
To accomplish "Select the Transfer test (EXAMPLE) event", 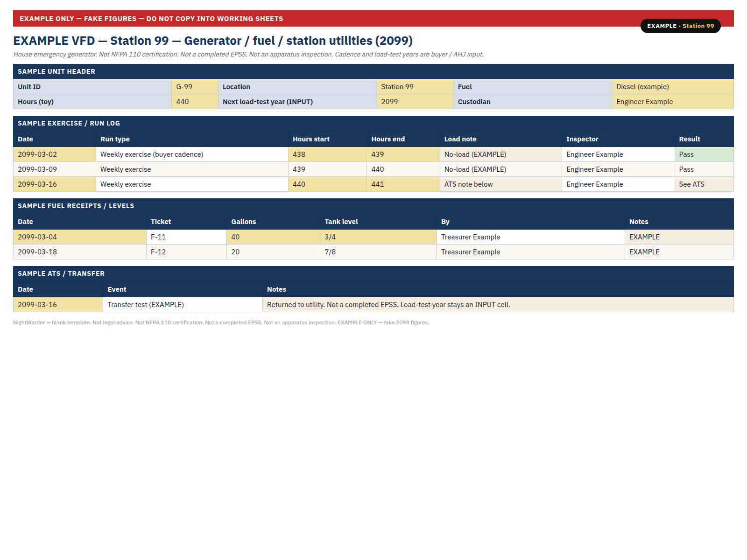I will click(183, 305).
